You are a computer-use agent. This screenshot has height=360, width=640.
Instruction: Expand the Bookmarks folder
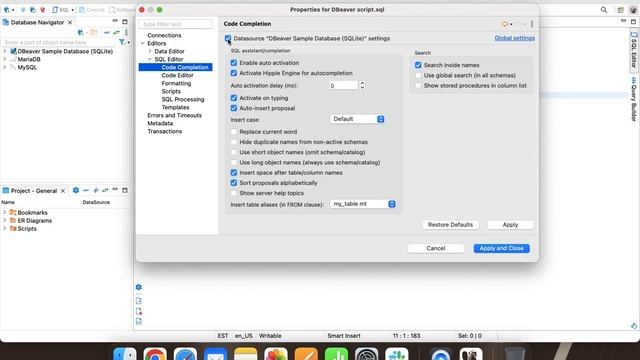pyautogui.click(x=4, y=213)
